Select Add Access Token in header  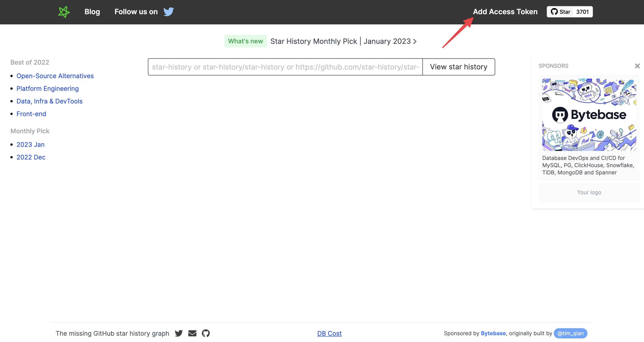tap(505, 12)
